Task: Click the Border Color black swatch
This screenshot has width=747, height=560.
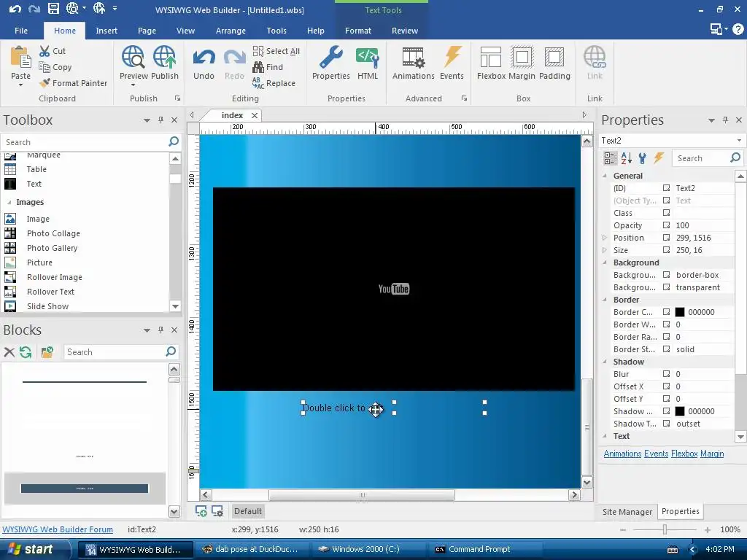Action: (680, 312)
